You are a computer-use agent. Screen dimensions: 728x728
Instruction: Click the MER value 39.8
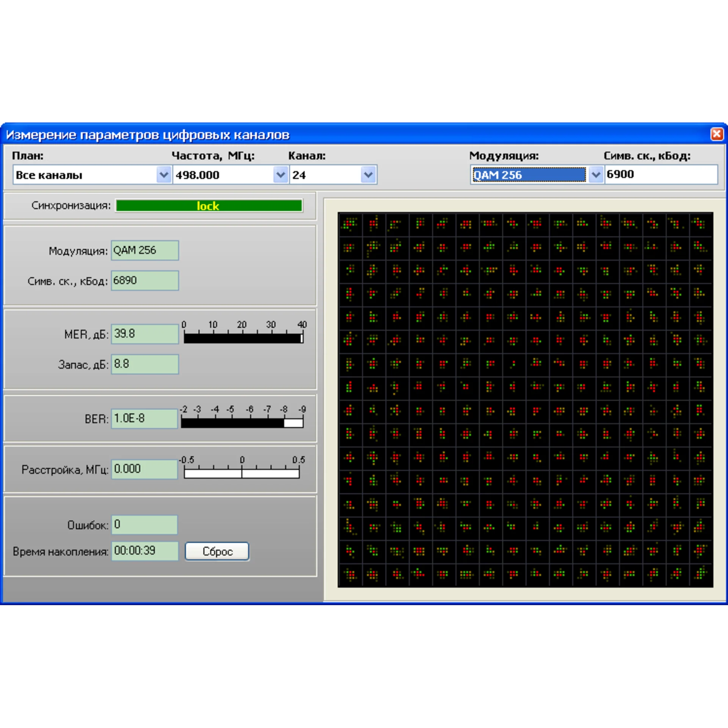click(145, 334)
